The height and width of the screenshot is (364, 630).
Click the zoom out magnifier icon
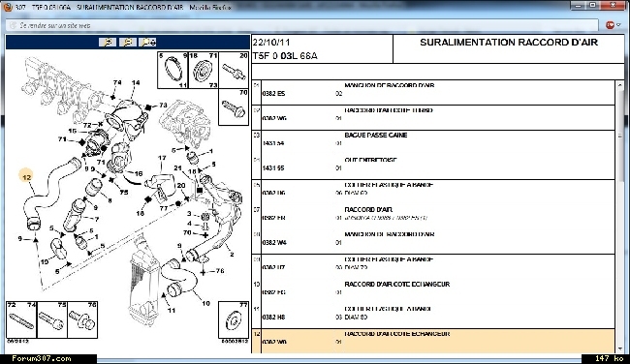[128, 42]
